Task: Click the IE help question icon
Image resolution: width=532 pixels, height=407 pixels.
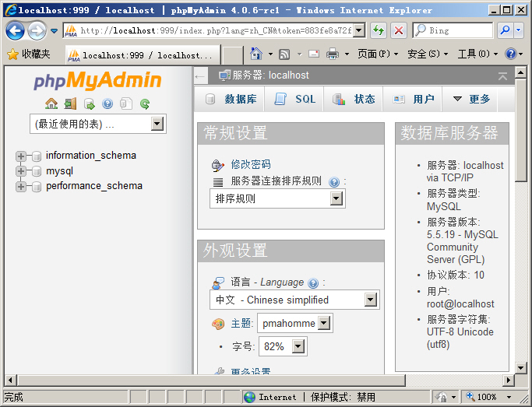Action: 511,54
